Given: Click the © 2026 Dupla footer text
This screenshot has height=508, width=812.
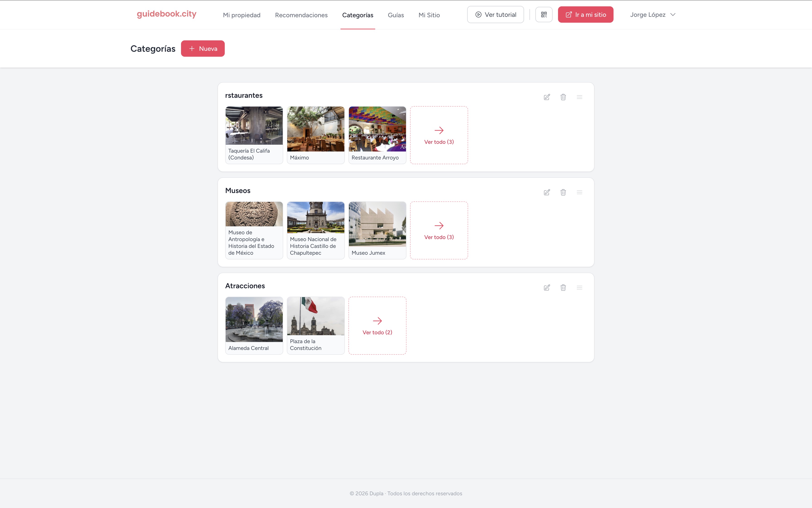Looking at the screenshot, I should [x=406, y=493].
